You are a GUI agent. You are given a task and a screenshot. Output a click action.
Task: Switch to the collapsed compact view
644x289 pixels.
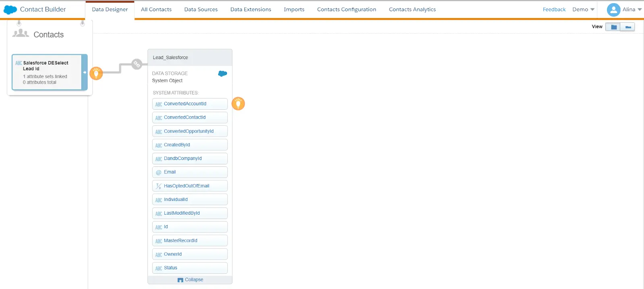click(x=627, y=27)
